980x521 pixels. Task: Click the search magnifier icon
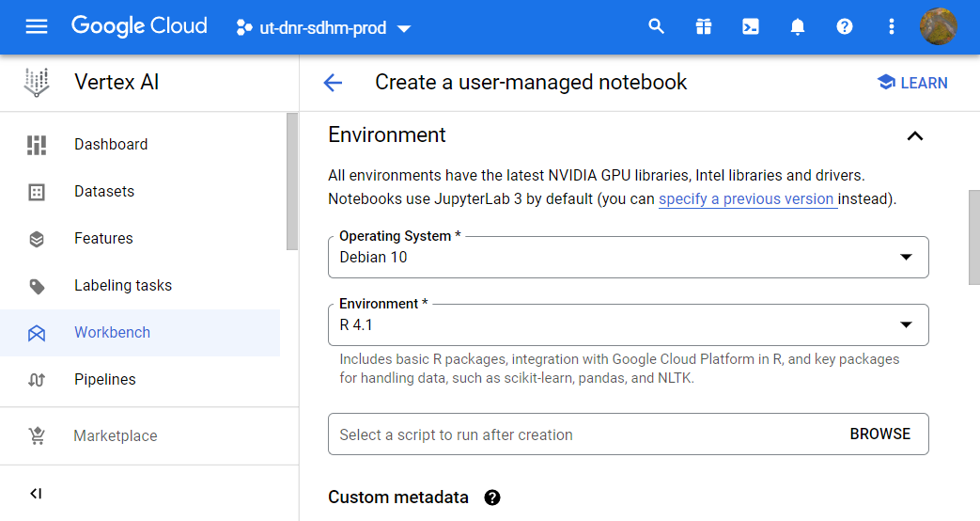(657, 26)
